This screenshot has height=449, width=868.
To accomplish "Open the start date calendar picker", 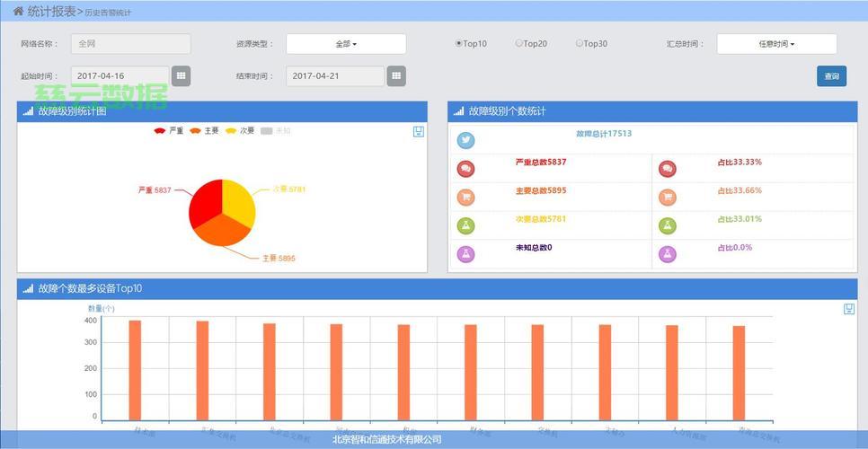I will tap(181, 76).
